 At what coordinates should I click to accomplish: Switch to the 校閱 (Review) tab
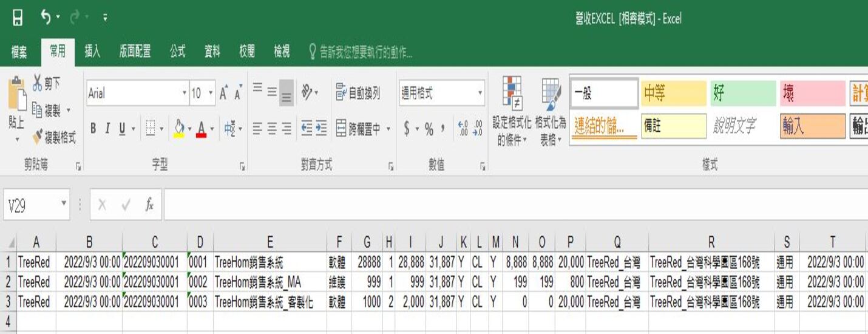pos(246,52)
